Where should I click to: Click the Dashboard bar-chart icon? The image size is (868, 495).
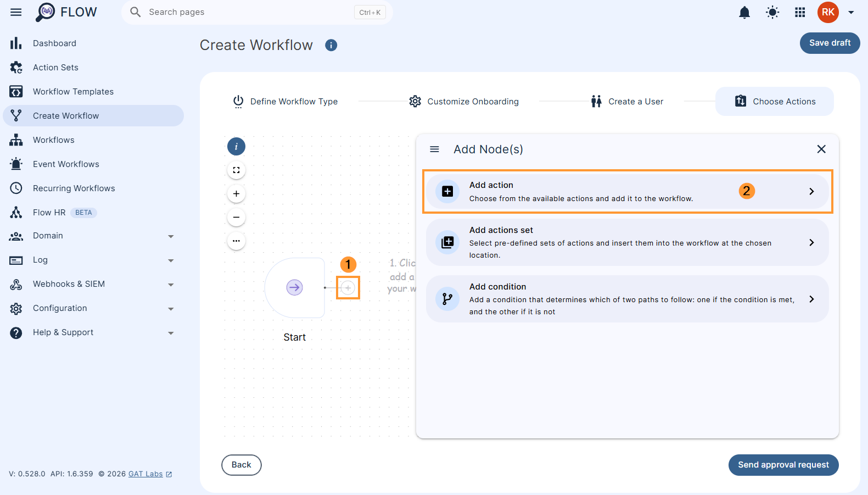(16, 43)
